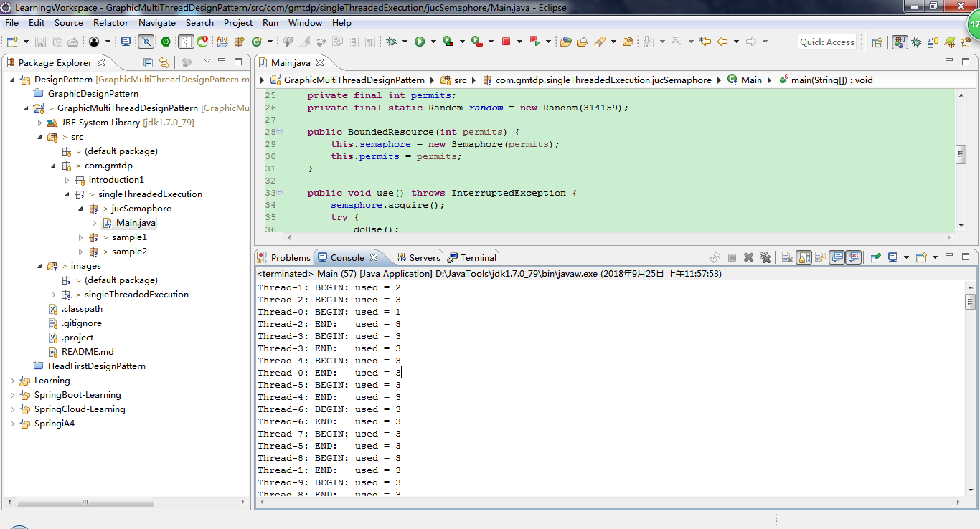Focus the Quick Access field
Image resolution: width=980 pixels, height=529 pixels.
tap(827, 42)
